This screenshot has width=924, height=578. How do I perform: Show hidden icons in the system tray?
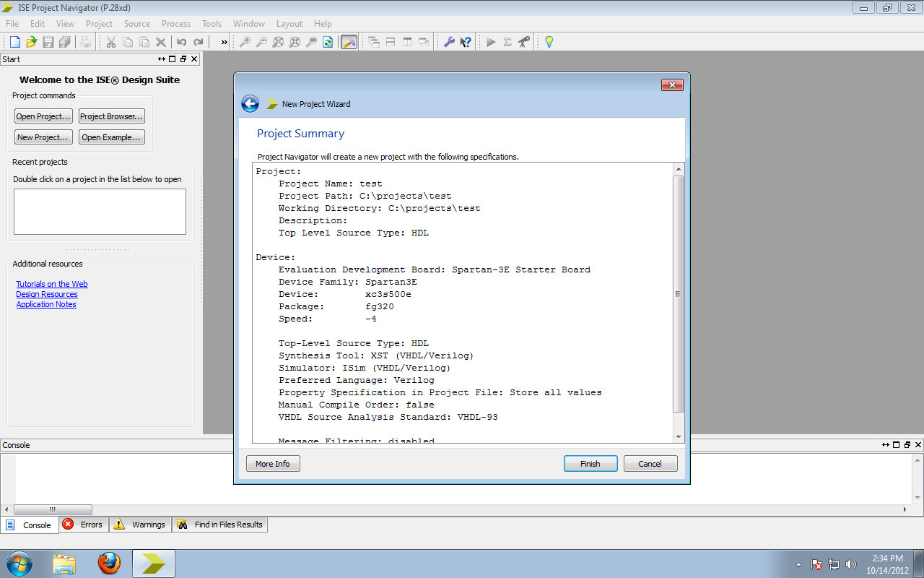coord(798,564)
